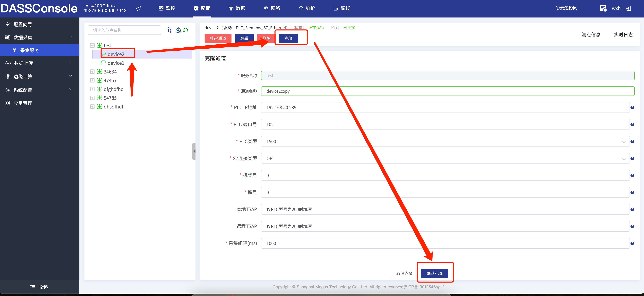The height and width of the screenshot is (296, 644).
Task: Click the 采集间隔(ms) field showing 1000
Action: click(445, 244)
